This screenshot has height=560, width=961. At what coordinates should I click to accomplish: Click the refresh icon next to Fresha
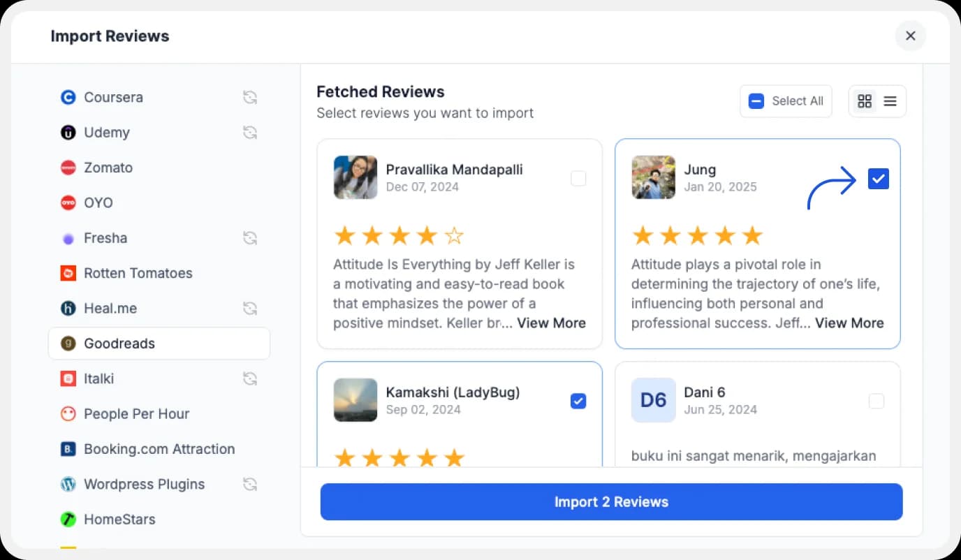(250, 238)
